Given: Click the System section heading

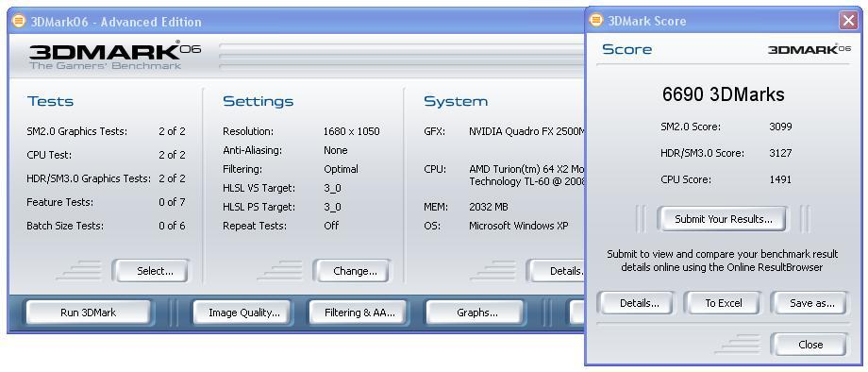Looking at the screenshot, I should coord(456,101).
